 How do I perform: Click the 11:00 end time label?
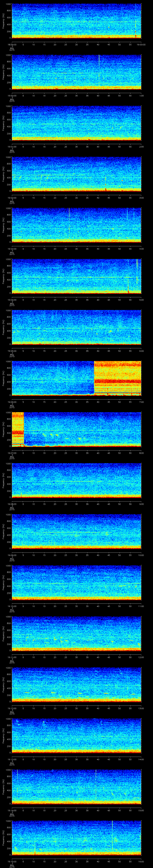click(x=141, y=606)
